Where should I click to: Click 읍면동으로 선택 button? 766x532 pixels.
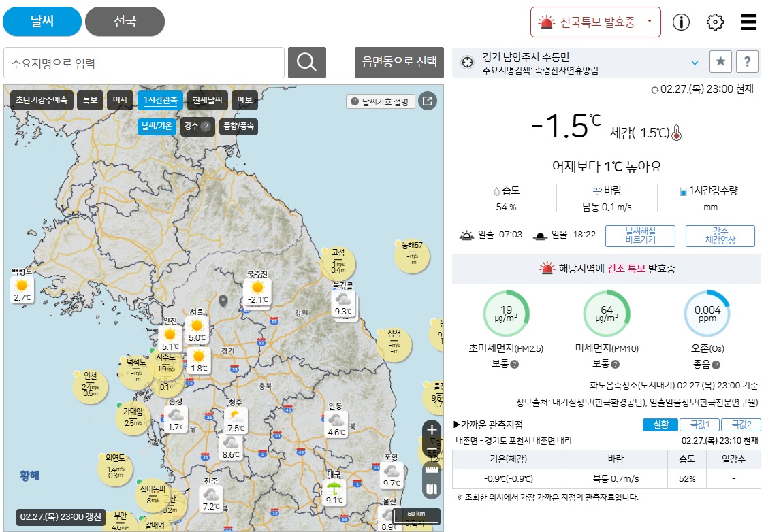click(x=399, y=63)
